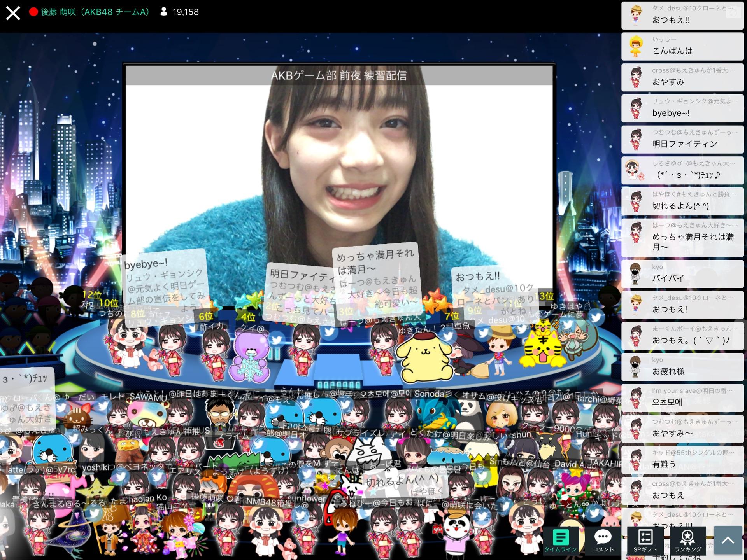This screenshot has width=747, height=560.
Task: Open the コメント comment tab
Action: coord(603,541)
